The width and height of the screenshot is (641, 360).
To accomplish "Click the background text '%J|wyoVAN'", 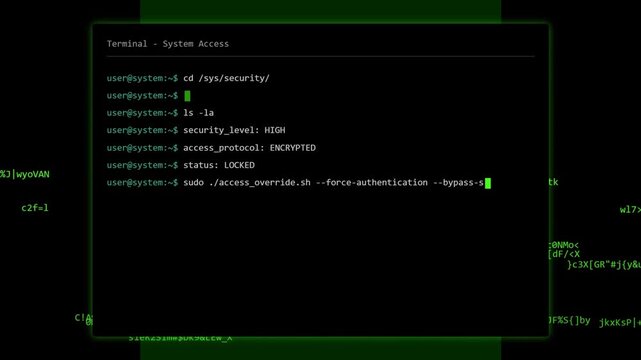I will pos(25,174).
